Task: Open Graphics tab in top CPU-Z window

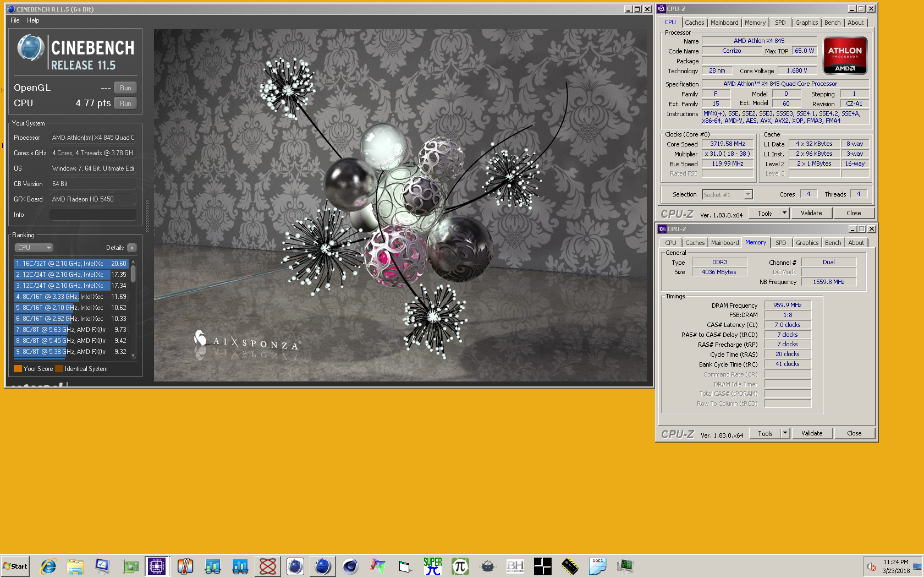Action: coord(807,23)
